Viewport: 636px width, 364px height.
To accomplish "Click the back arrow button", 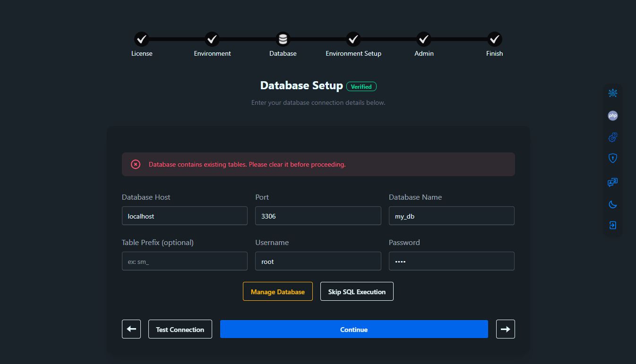I will click(x=131, y=329).
